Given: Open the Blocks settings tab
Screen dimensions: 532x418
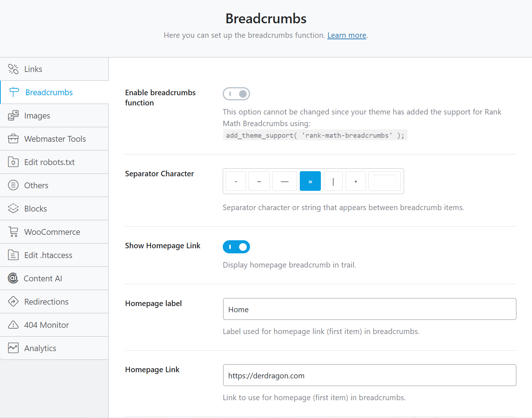Looking at the screenshot, I should pyautogui.click(x=36, y=209).
